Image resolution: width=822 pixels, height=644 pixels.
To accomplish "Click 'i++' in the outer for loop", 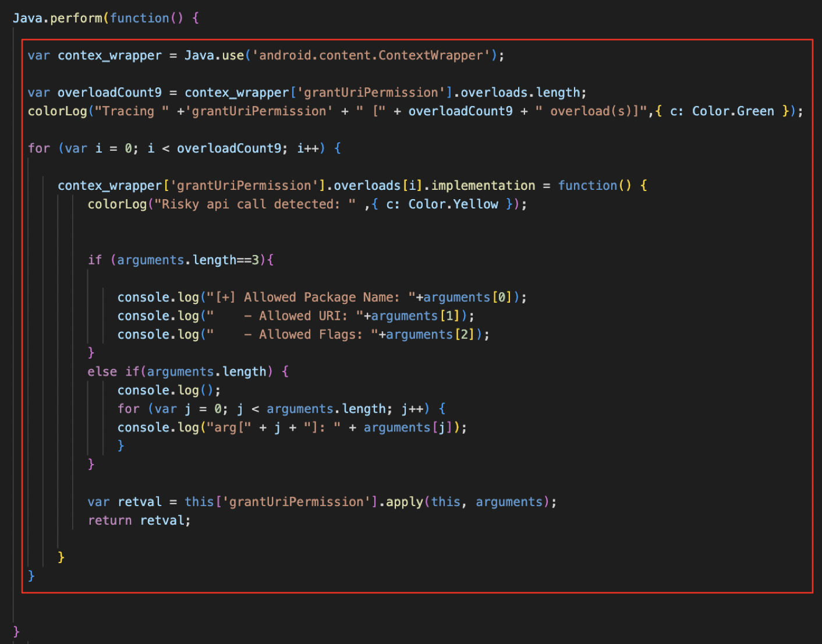I will coord(307,148).
